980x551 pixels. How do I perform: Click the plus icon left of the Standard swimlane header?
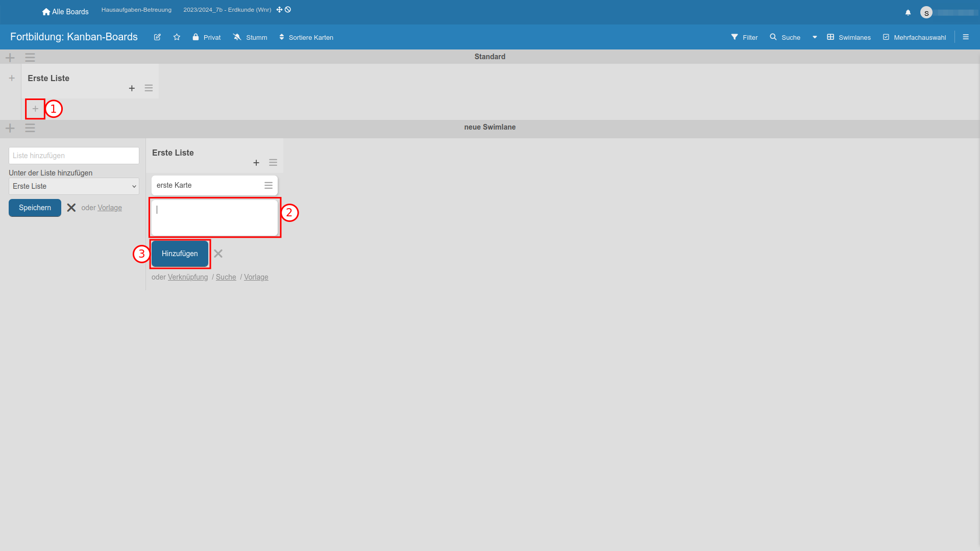(10, 57)
